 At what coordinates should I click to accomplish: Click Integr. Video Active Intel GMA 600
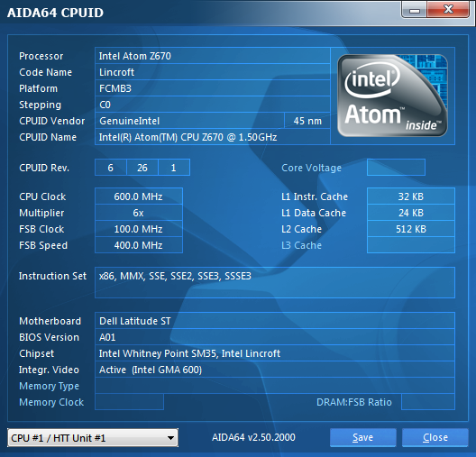(x=275, y=370)
